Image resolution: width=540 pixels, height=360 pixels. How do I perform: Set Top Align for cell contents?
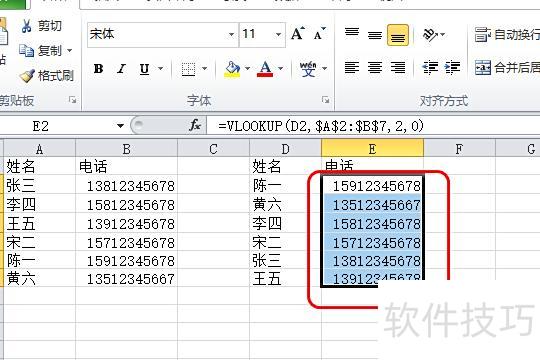pos(352,34)
